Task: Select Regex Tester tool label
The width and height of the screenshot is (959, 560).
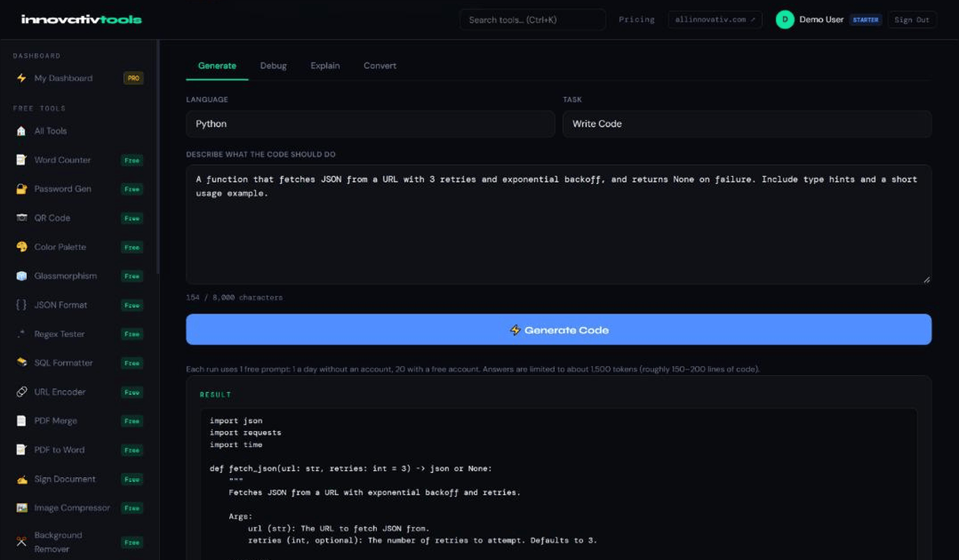Action: pos(59,334)
